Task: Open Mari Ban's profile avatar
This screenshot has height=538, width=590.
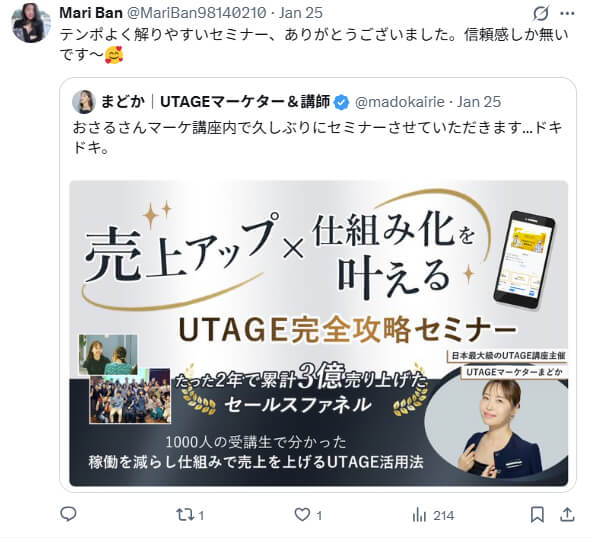Action: (31, 23)
